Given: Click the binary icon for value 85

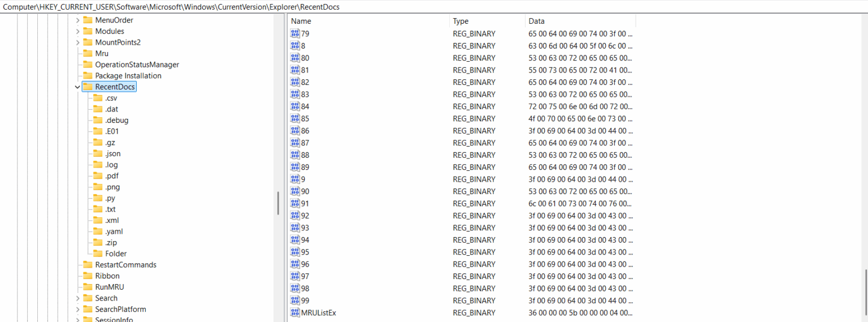Looking at the screenshot, I should click(x=295, y=118).
